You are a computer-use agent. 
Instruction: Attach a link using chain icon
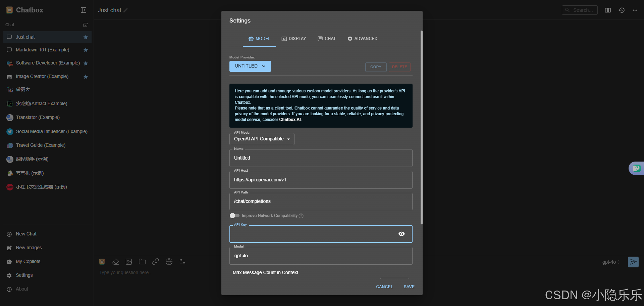pos(156,262)
